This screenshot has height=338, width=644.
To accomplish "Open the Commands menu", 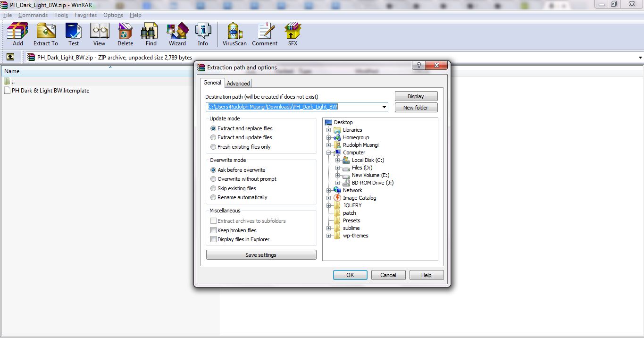I will click(x=33, y=15).
